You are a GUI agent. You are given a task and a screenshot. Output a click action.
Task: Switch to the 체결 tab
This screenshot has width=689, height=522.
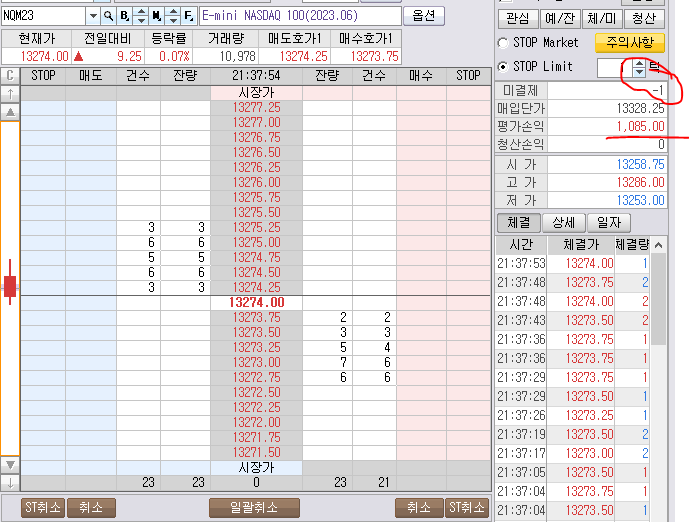click(519, 223)
